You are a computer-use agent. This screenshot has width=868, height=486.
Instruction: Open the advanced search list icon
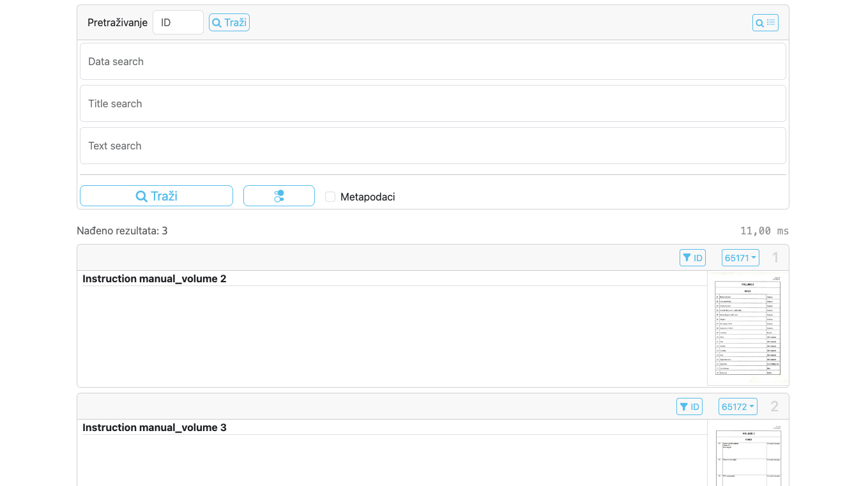[765, 22]
